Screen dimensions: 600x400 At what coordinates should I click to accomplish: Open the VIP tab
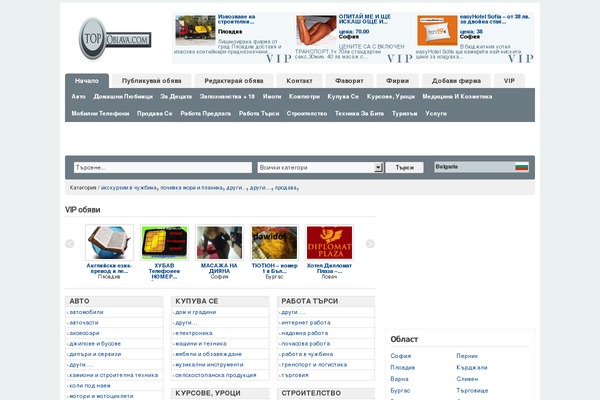(509, 81)
